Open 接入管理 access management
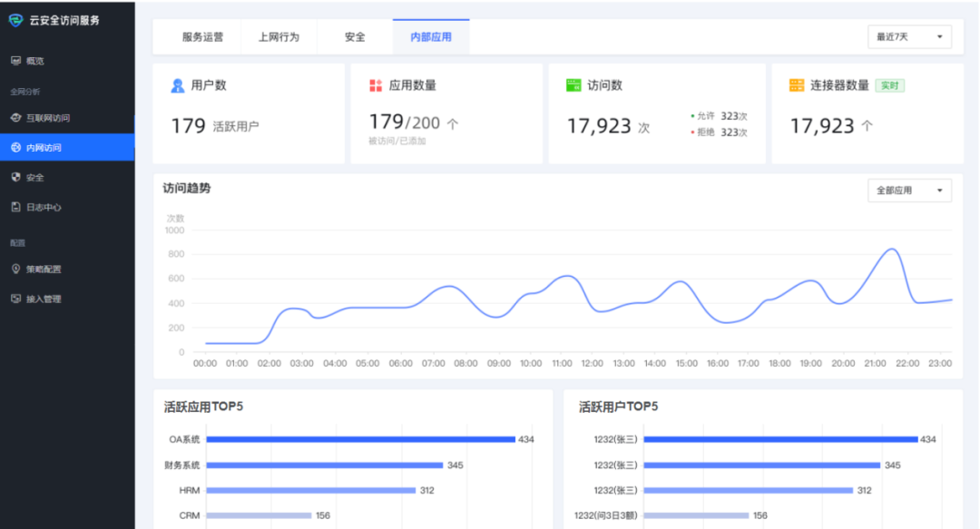The image size is (980, 529). coord(44,299)
